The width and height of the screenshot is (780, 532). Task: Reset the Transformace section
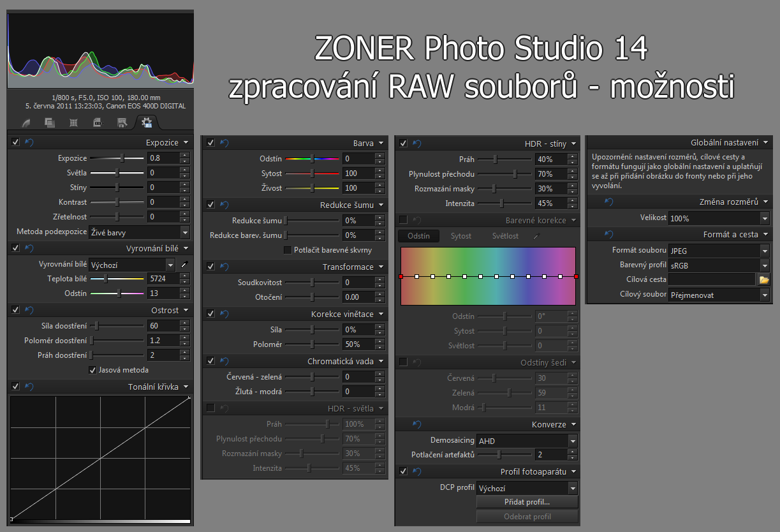point(224,267)
